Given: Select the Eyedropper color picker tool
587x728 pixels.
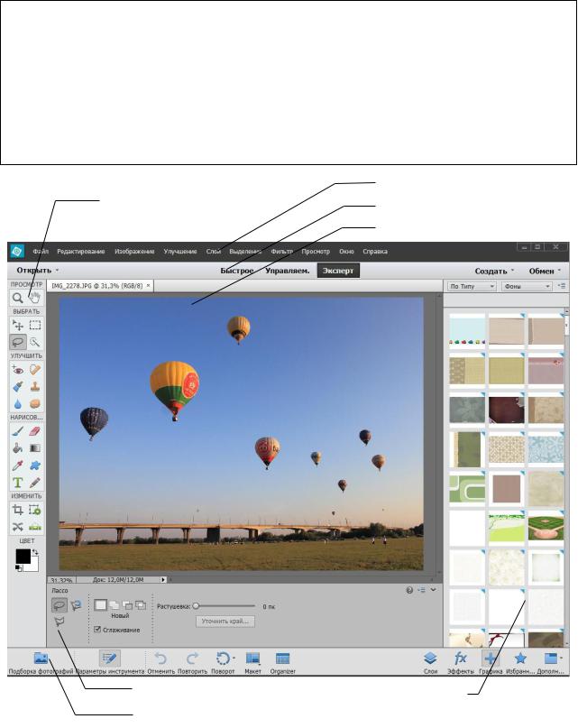Looking at the screenshot, I should [x=18, y=465].
